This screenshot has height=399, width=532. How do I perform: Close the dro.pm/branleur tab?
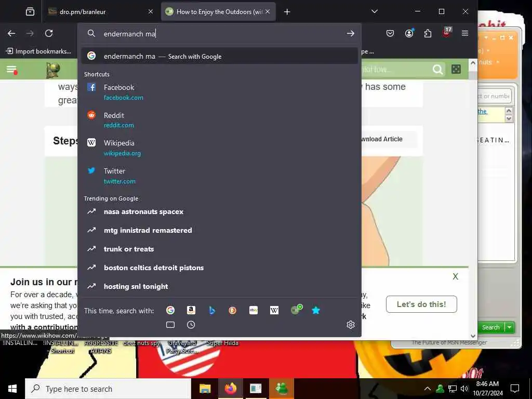151,11
